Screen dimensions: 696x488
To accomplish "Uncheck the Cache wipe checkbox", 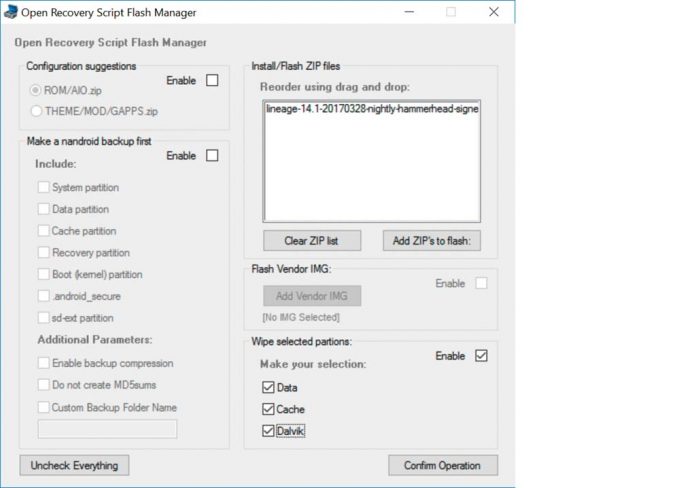I will pos(267,409).
